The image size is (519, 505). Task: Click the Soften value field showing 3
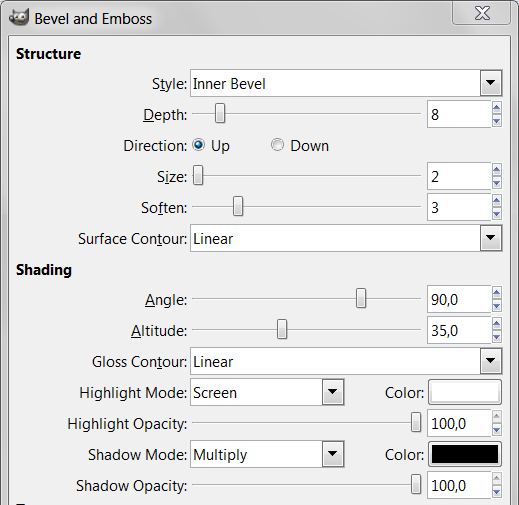click(x=459, y=207)
